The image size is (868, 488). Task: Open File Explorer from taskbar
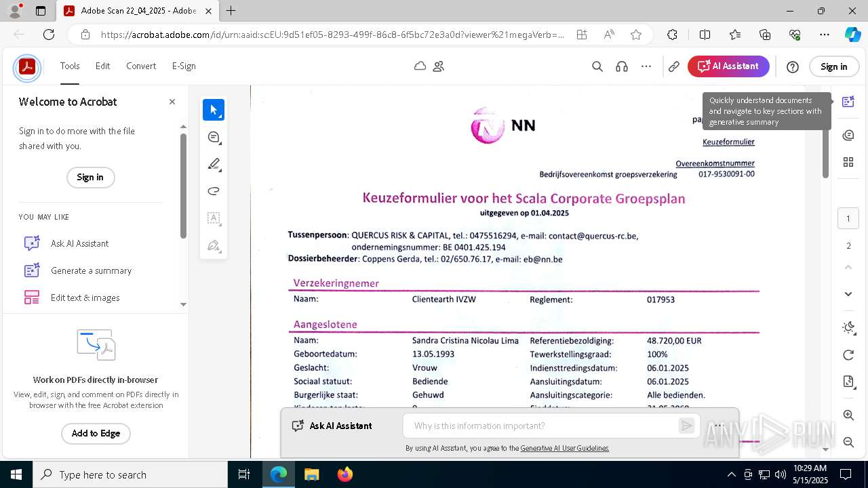point(312,474)
